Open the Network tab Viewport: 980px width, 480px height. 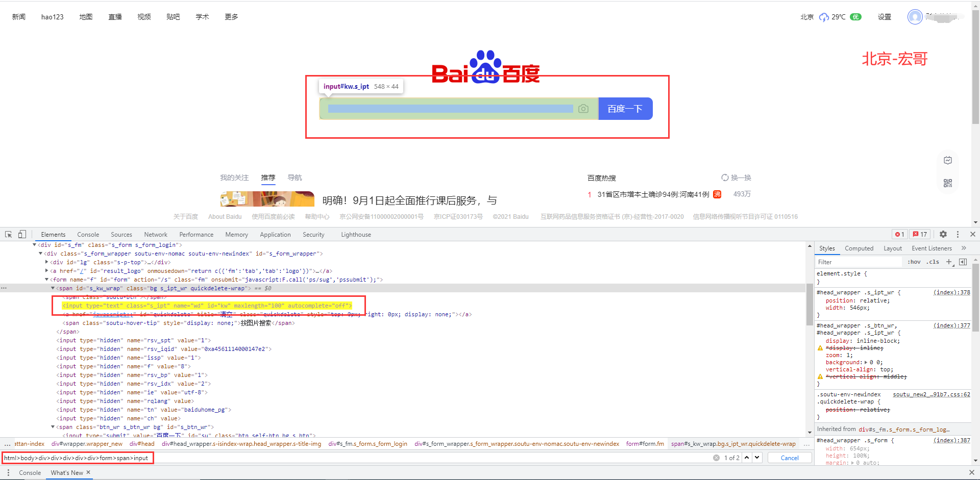pos(156,235)
